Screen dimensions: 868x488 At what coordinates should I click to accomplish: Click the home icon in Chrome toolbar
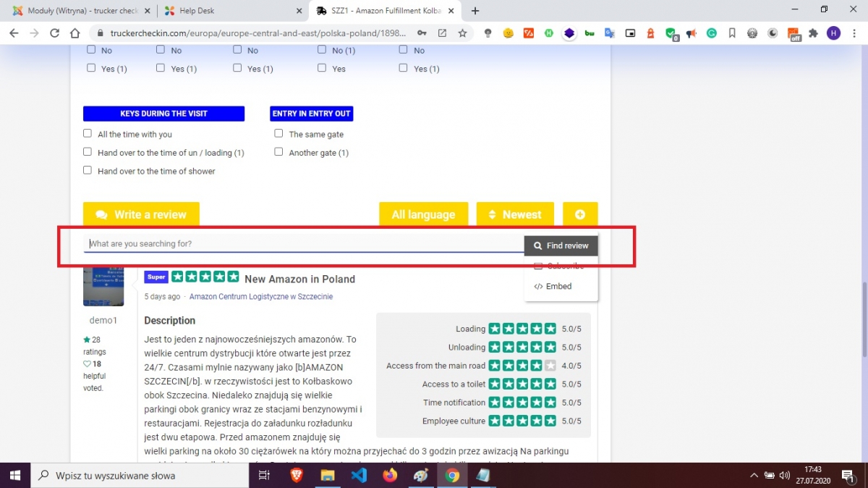tap(75, 33)
